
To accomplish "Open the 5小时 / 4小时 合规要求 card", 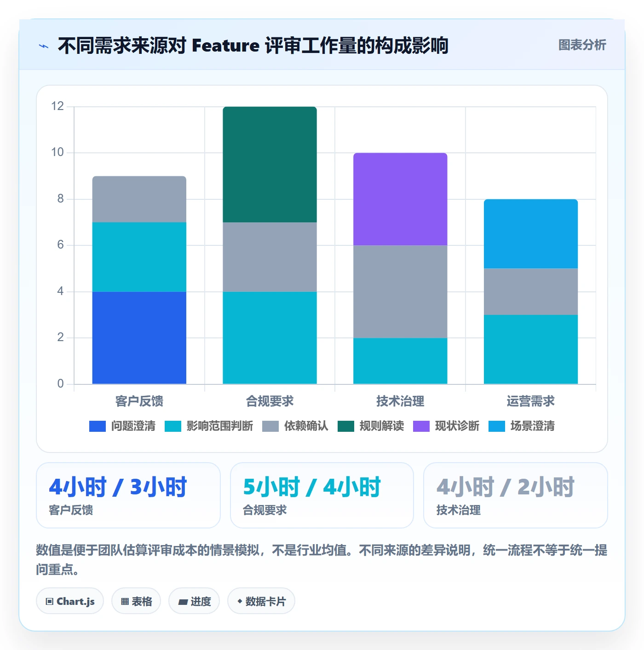I will point(322,495).
